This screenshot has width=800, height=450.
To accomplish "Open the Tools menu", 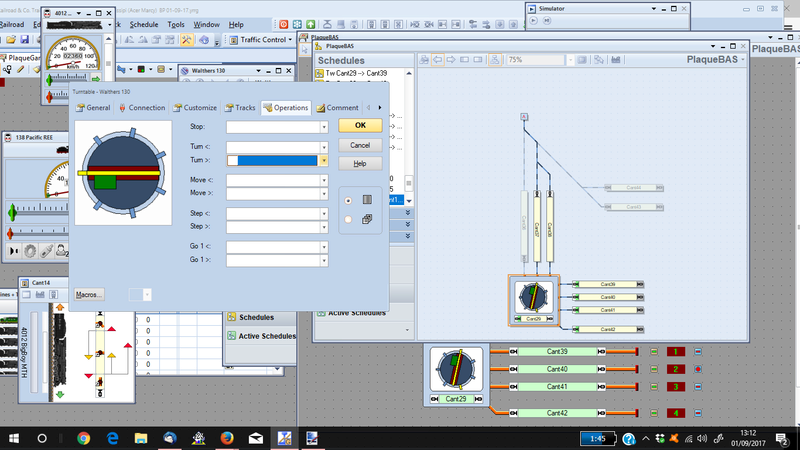I will (x=176, y=24).
